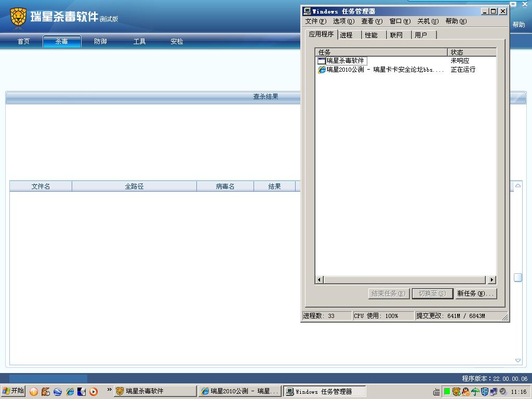Click the 全路径 column header
This screenshot has width=532, height=399.
click(x=135, y=187)
